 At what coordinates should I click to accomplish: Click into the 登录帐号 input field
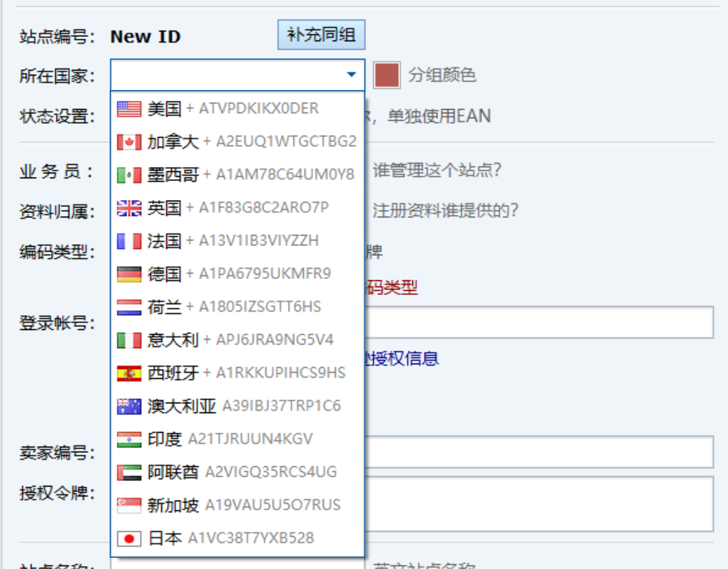coord(538,322)
